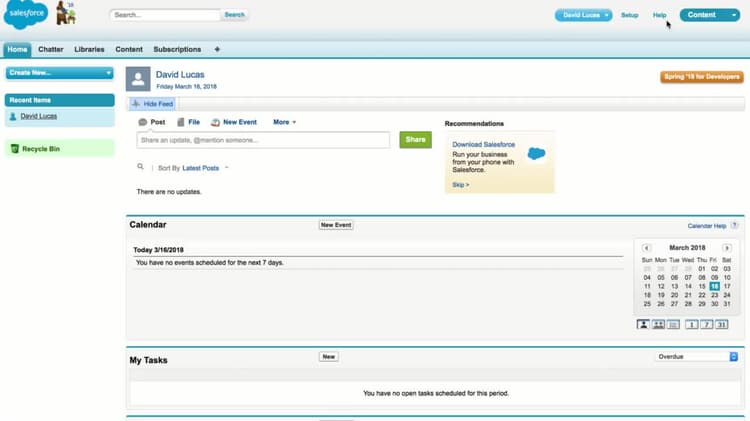Expand the Create New dropdown

click(x=59, y=73)
